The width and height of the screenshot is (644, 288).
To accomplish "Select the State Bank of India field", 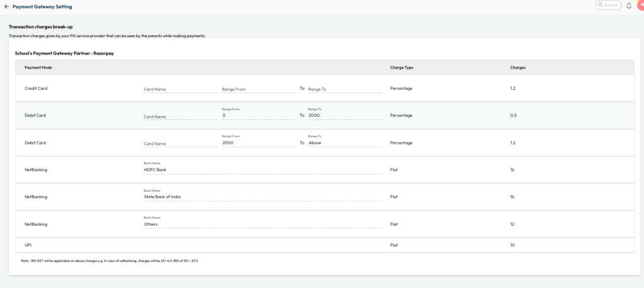I will (262, 197).
